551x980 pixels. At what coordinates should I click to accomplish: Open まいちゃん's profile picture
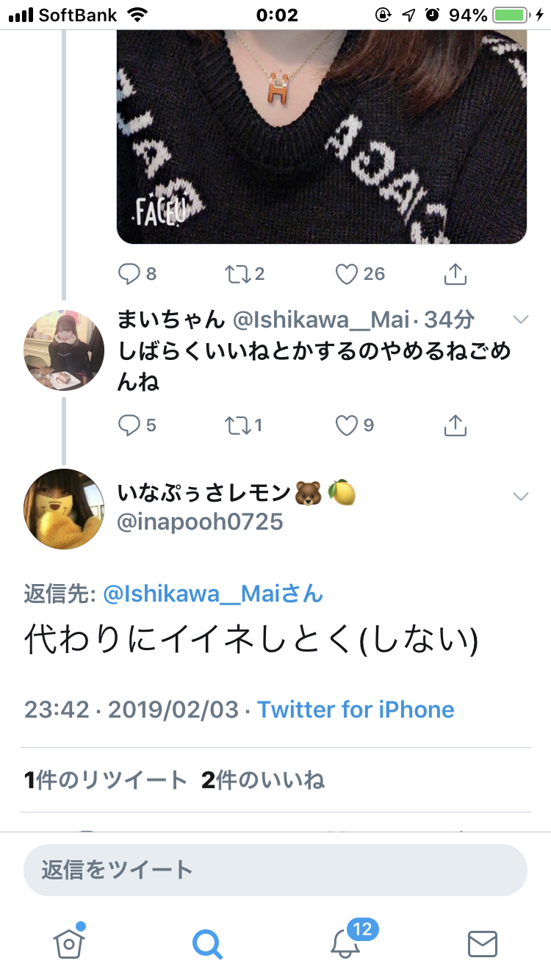coord(65,350)
